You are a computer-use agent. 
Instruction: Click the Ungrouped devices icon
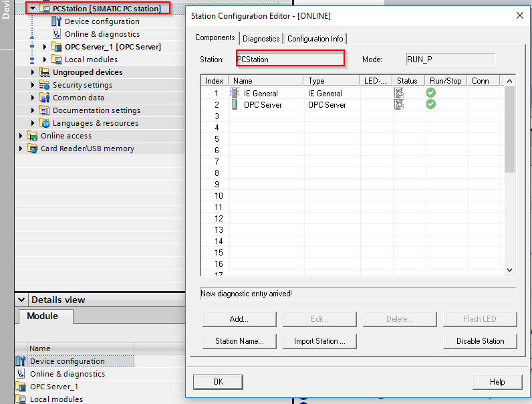45,72
